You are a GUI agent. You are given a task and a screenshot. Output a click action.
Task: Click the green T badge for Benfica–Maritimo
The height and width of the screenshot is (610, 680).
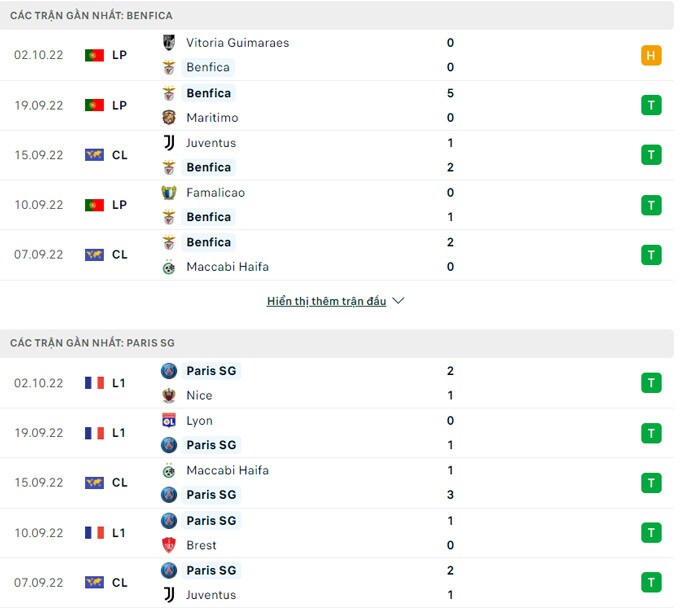(651, 105)
